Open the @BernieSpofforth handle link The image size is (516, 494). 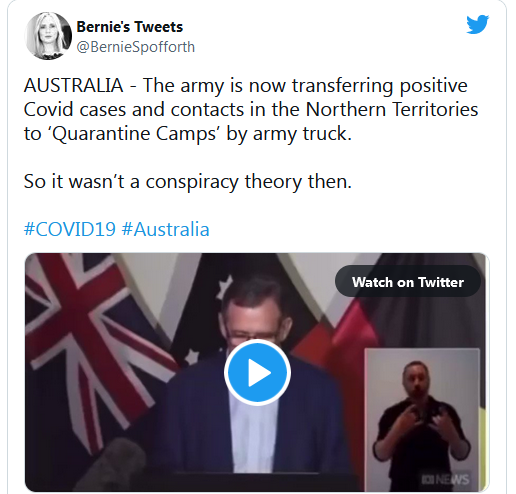click(136, 47)
